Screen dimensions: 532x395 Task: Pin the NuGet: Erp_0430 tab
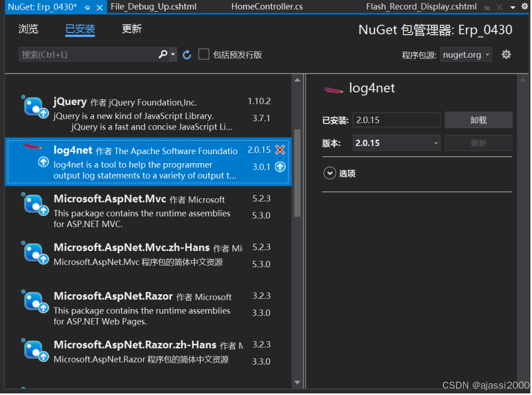[x=87, y=7]
